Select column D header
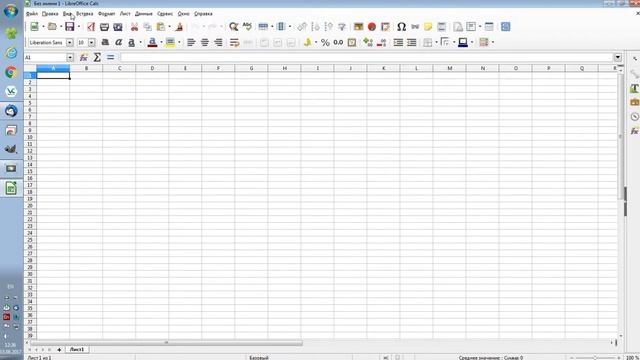The height and width of the screenshot is (360, 640). pos(152,68)
